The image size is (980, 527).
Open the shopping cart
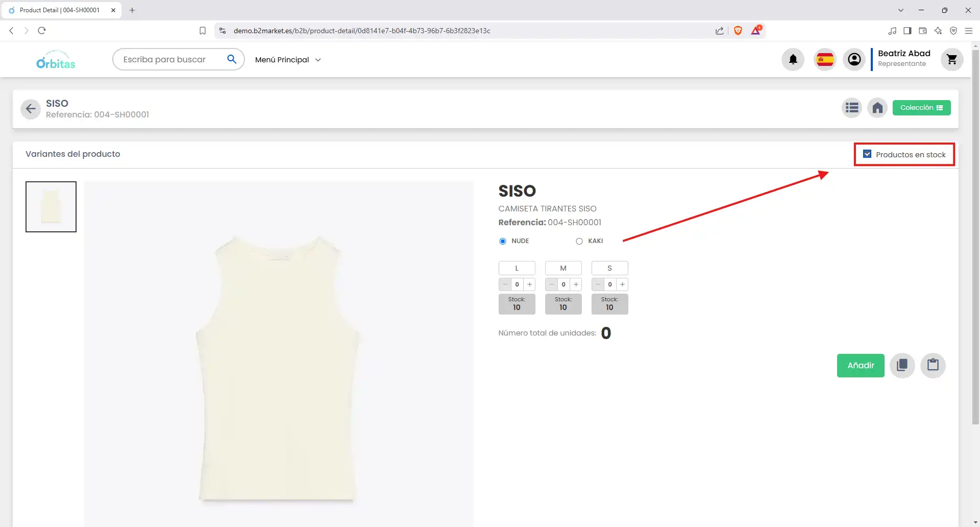[x=951, y=60]
